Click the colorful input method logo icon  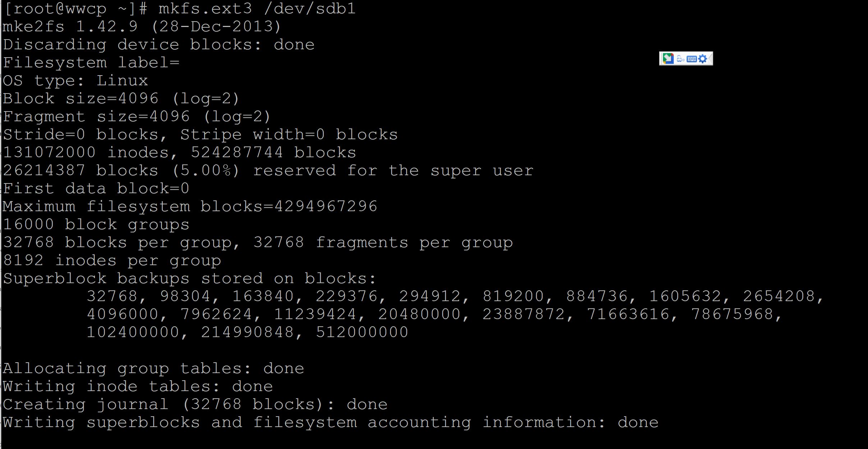(668, 58)
